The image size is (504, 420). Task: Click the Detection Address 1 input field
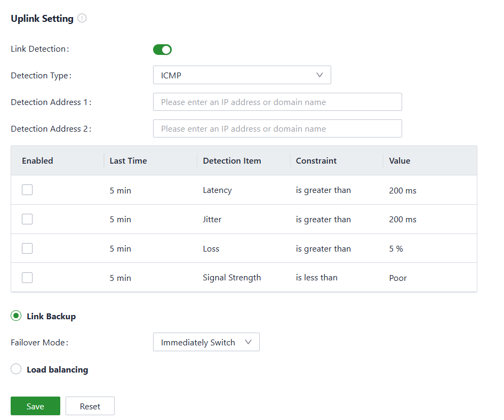pyautogui.click(x=277, y=102)
